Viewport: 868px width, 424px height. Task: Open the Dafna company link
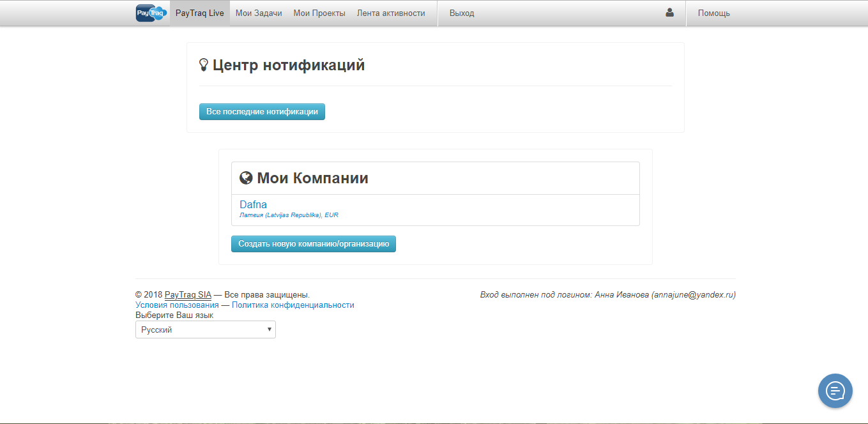point(253,204)
